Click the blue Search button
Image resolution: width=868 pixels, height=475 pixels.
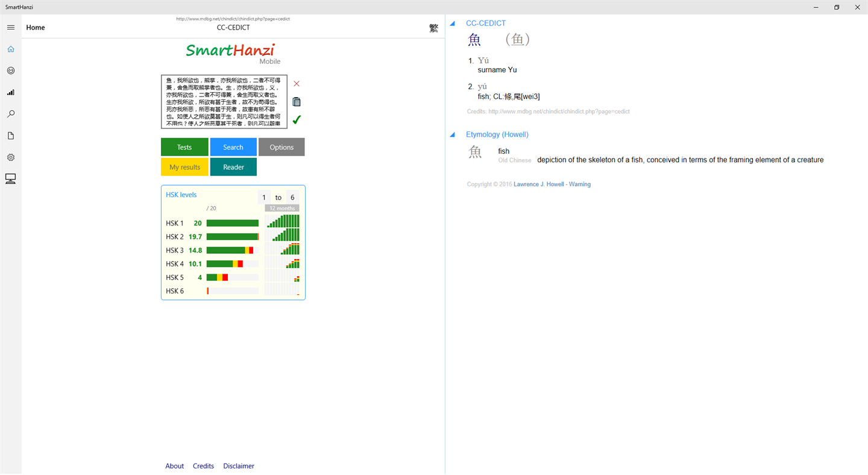[233, 147]
